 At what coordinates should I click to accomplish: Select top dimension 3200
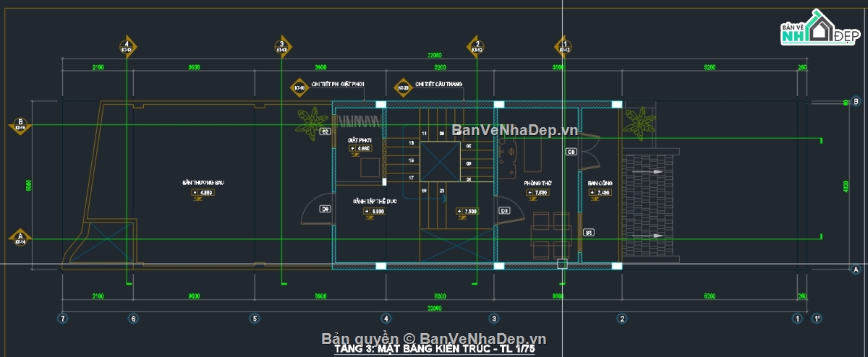(440, 67)
